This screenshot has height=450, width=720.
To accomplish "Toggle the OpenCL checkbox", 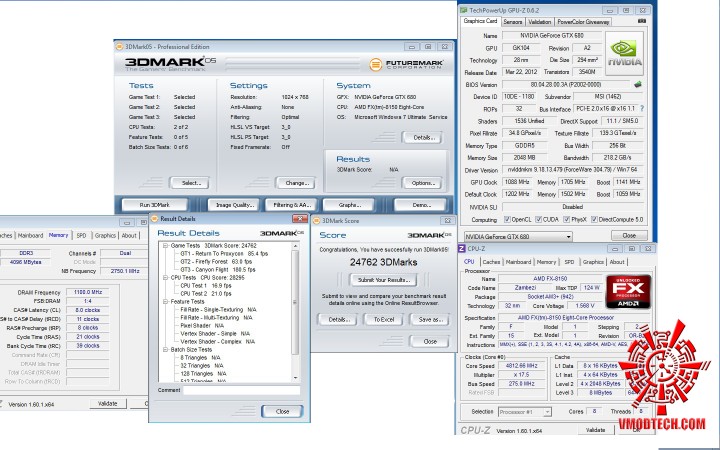I will [507, 219].
